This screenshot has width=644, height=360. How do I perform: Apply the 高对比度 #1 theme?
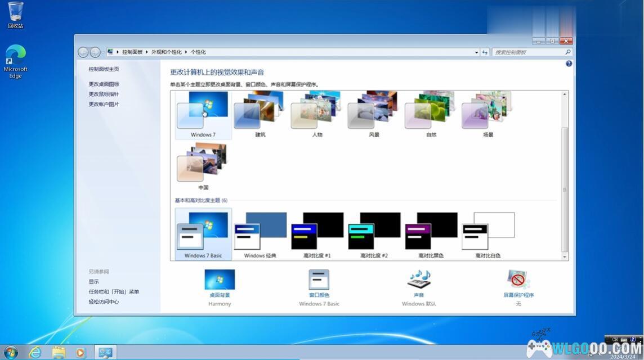[x=317, y=234]
